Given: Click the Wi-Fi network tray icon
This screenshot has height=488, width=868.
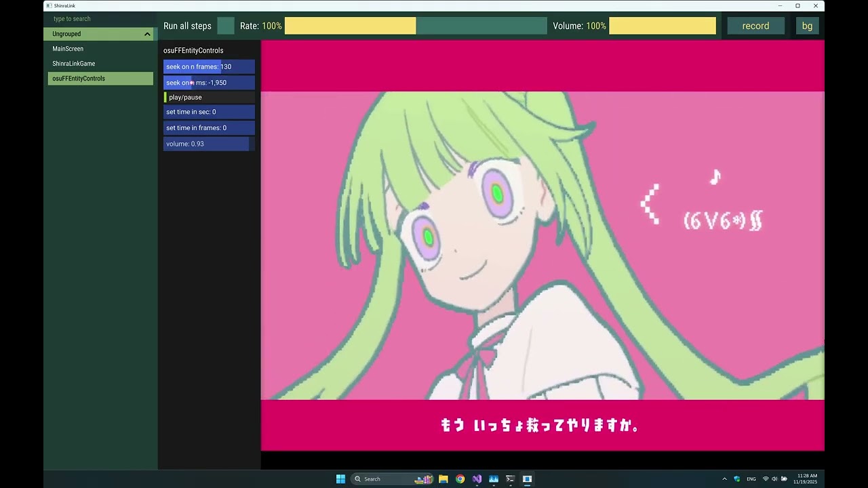Looking at the screenshot, I should (766, 479).
